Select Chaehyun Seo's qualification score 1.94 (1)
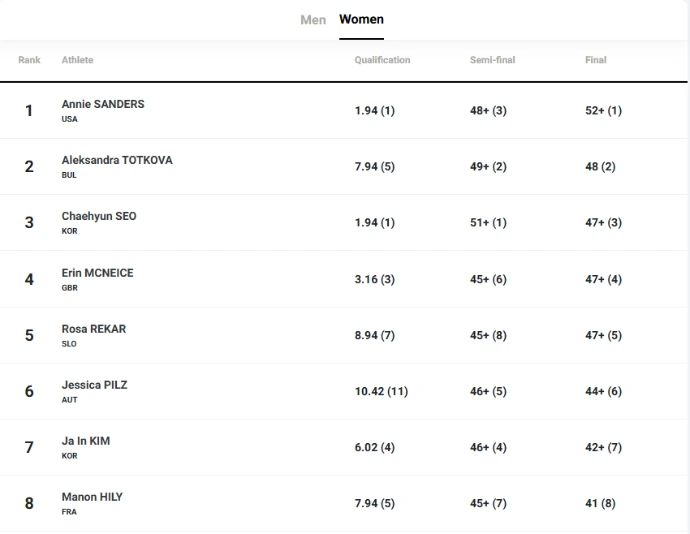 pyautogui.click(x=374, y=222)
